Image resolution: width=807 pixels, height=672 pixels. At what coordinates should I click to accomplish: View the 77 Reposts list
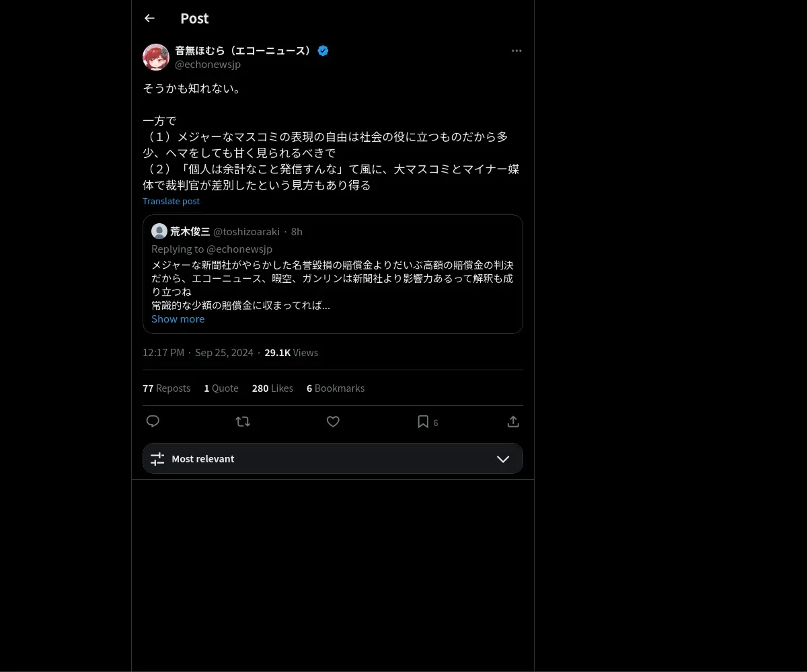click(166, 388)
